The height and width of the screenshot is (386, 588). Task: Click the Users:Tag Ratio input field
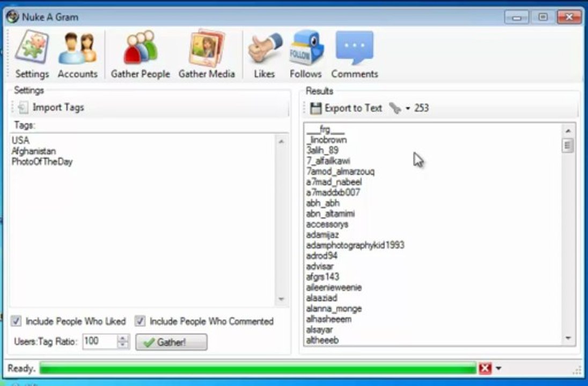click(x=100, y=342)
